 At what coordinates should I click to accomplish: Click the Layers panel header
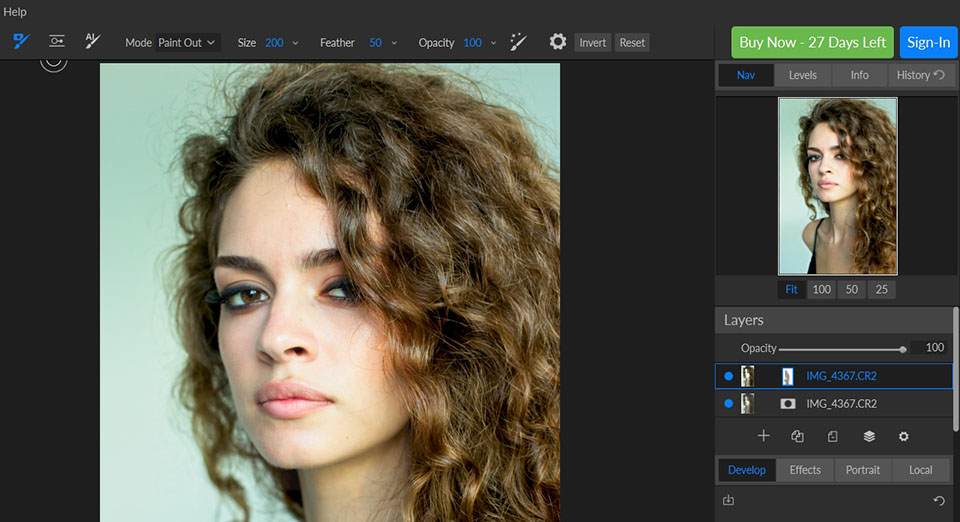tap(834, 320)
